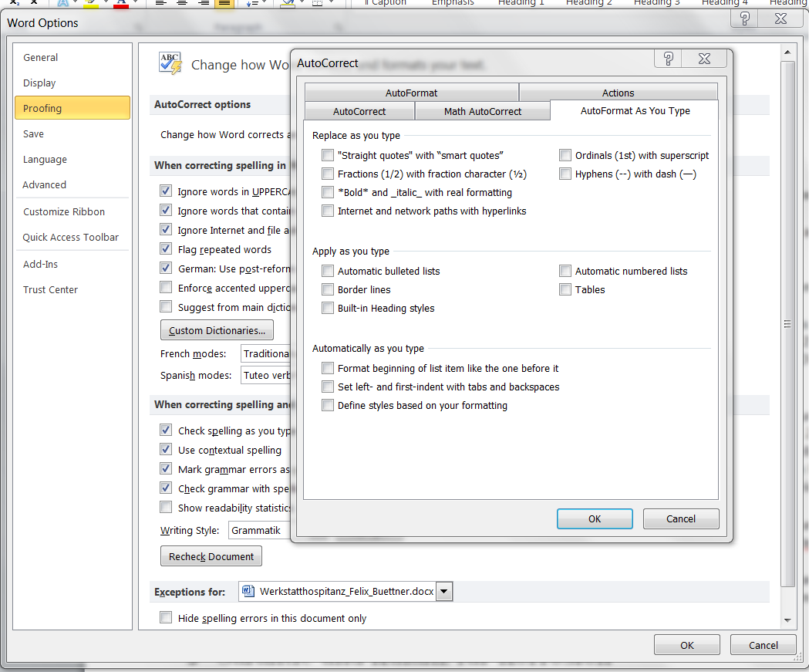
Task: Click the highlighted Justify alignment icon
Action: click(224, 3)
